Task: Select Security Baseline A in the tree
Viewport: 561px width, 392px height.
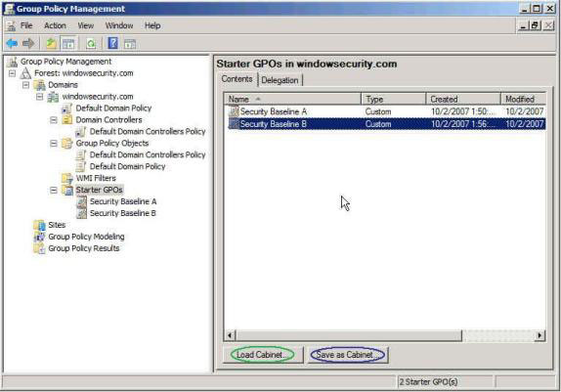Action: pyautogui.click(x=123, y=202)
